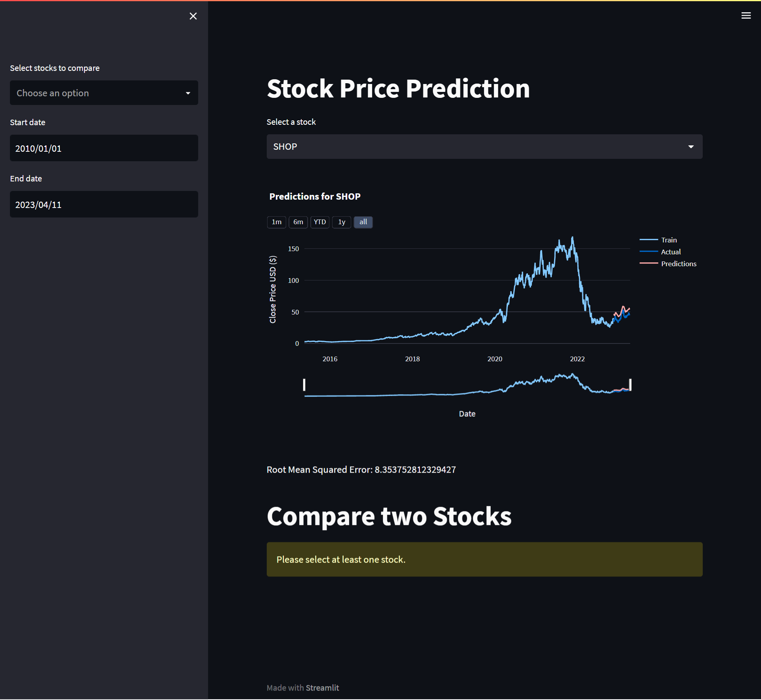Select the 1m time range filter
Viewport: 761px width, 700px height.
[x=276, y=222]
